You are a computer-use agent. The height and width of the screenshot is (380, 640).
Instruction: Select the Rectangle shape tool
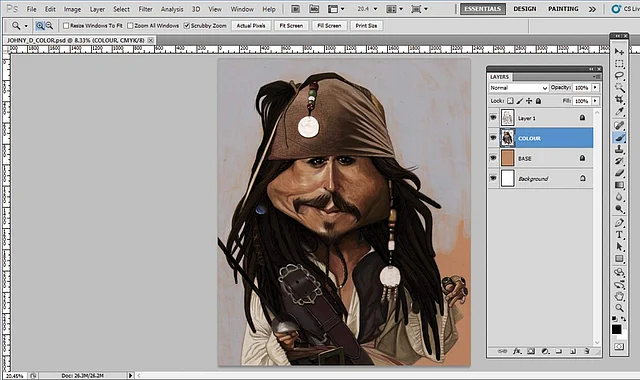point(619,259)
